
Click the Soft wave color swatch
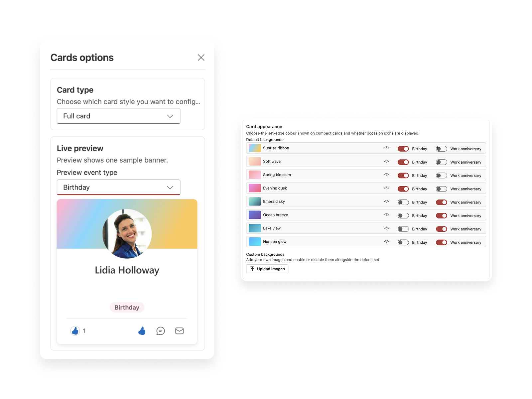(255, 161)
